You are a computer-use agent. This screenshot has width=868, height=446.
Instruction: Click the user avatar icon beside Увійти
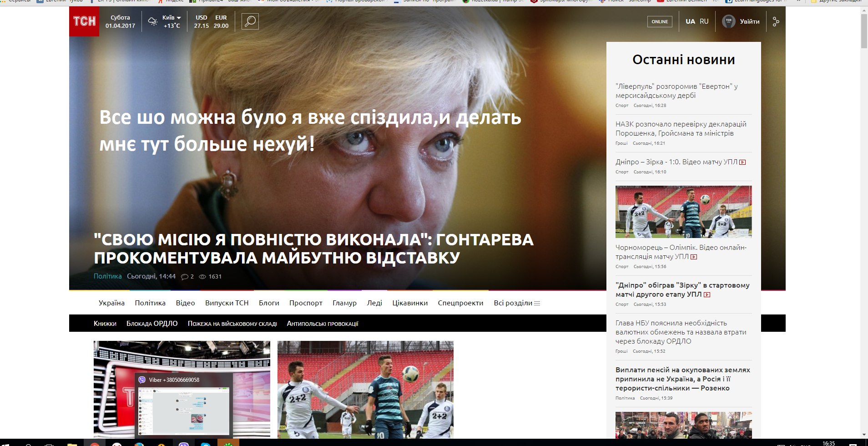pyautogui.click(x=729, y=21)
